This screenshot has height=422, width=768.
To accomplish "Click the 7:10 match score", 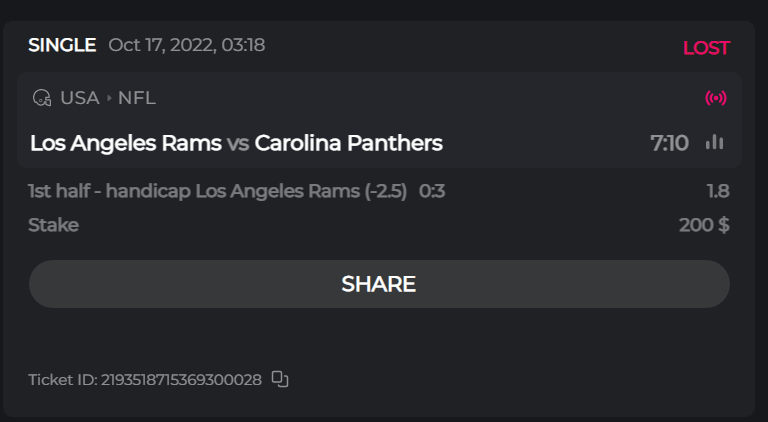I will pyautogui.click(x=669, y=143).
